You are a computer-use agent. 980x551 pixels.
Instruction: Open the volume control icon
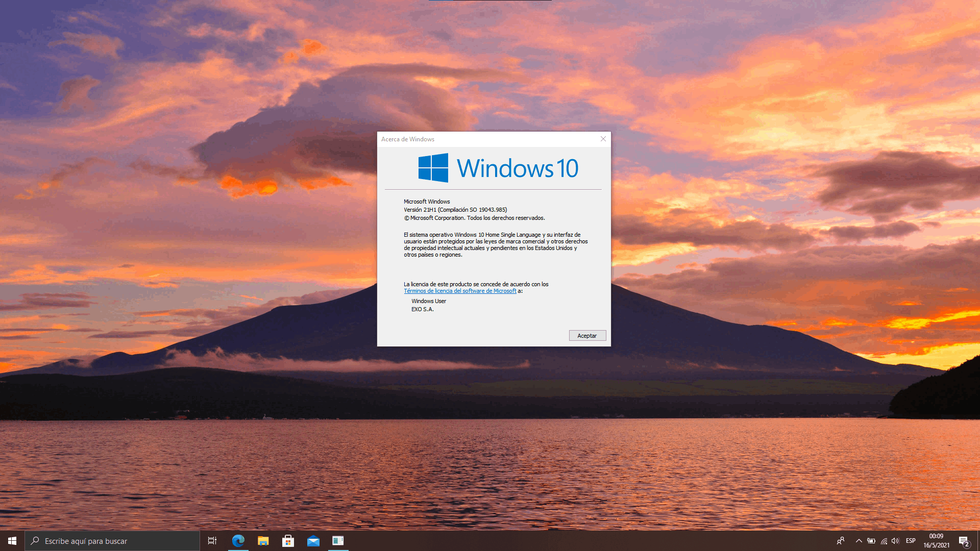tap(895, 541)
